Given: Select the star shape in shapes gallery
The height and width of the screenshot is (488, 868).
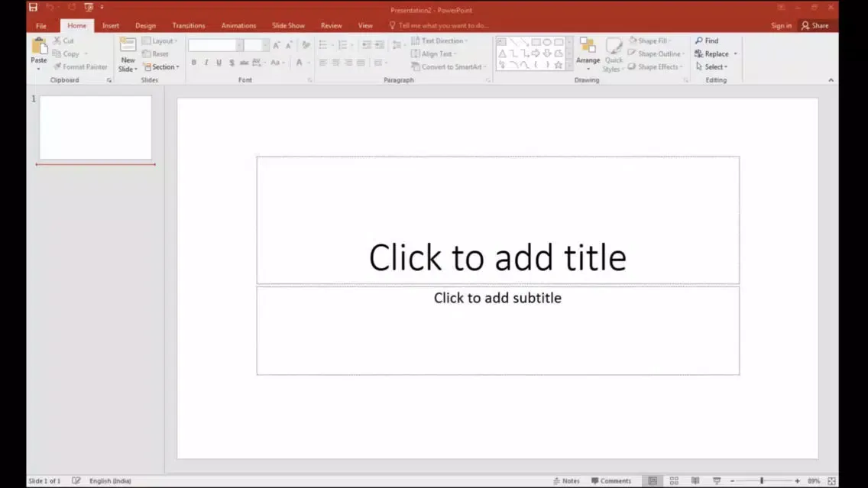Looking at the screenshot, I should pos(559,65).
